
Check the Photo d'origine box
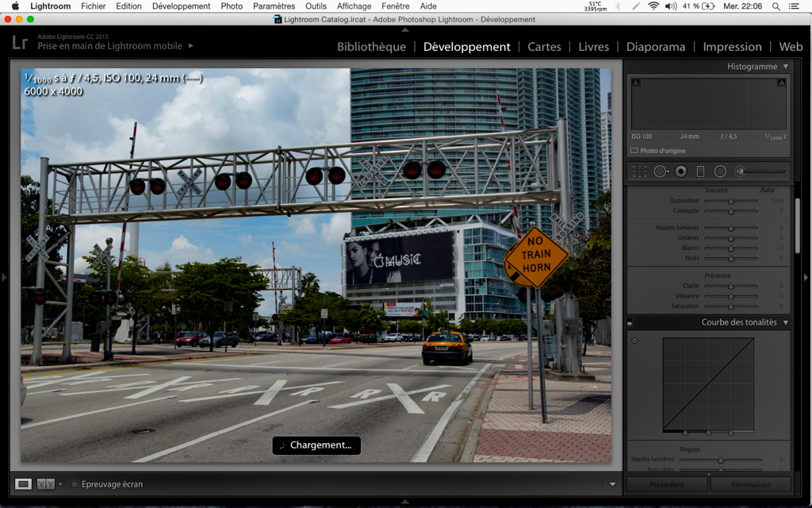coord(634,150)
